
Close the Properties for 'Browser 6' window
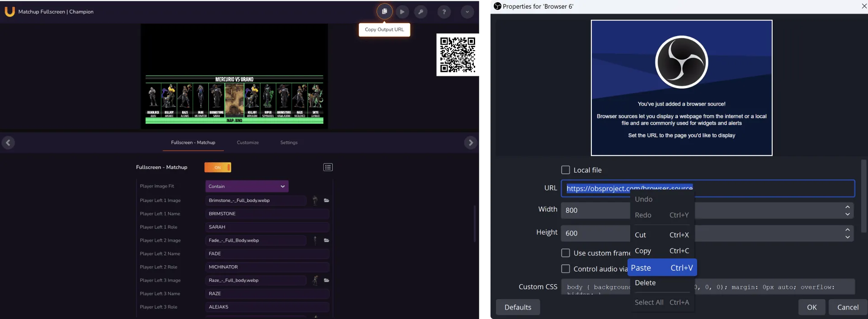(x=864, y=6)
